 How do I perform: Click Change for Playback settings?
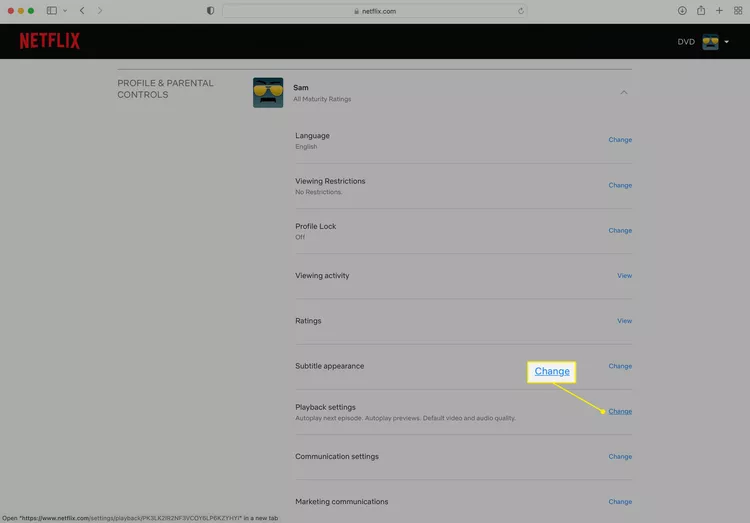[x=620, y=411]
